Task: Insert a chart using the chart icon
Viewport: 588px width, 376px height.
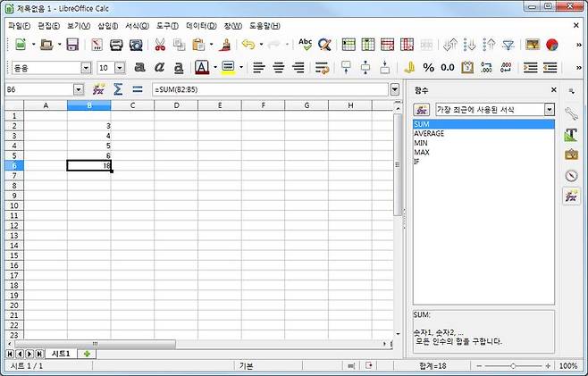Action: point(552,45)
